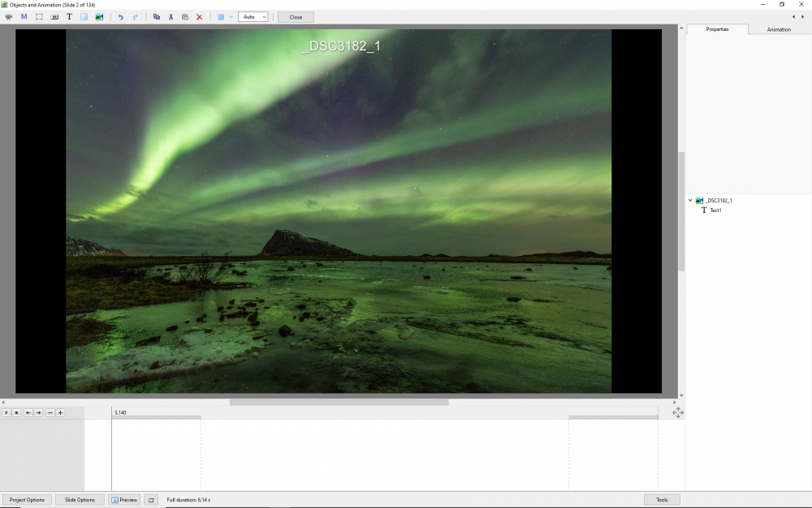Undo the last action
Image resolution: width=812 pixels, height=508 pixels.
point(120,17)
